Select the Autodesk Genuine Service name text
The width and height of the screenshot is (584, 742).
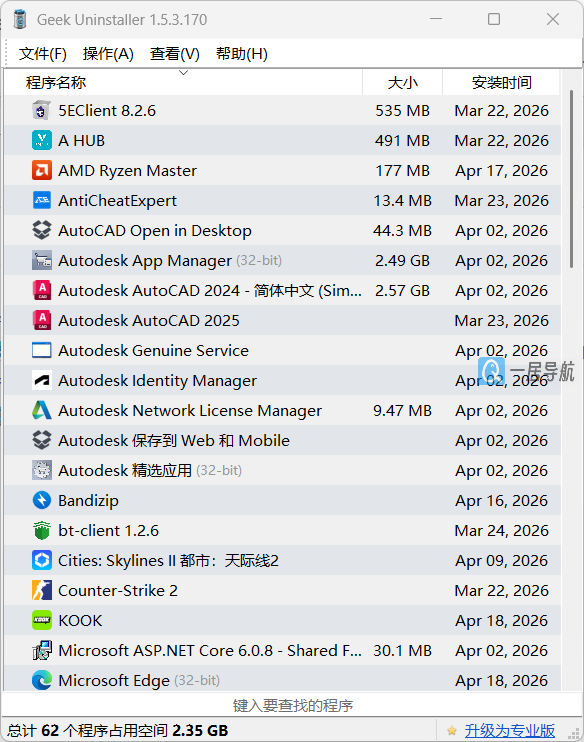[153, 351]
